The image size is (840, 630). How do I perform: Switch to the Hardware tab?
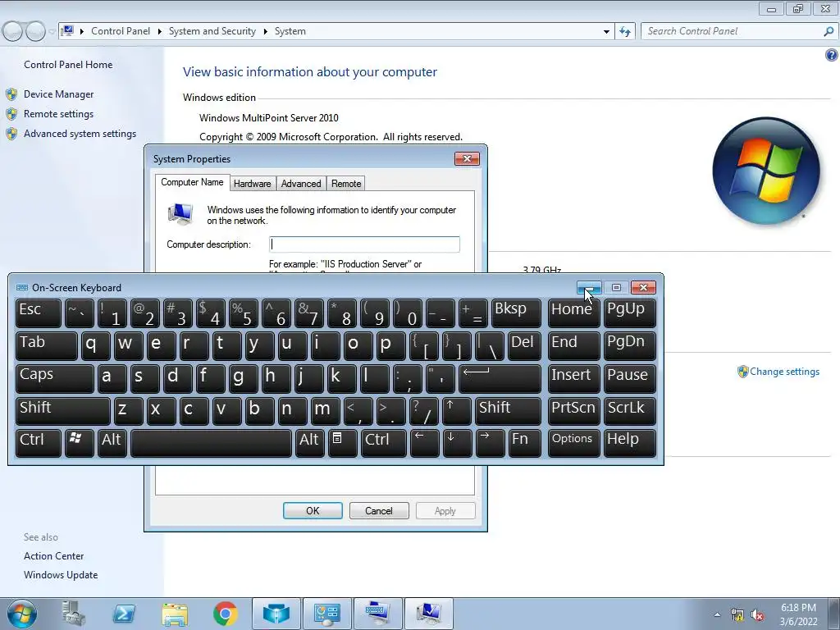(x=253, y=184)
